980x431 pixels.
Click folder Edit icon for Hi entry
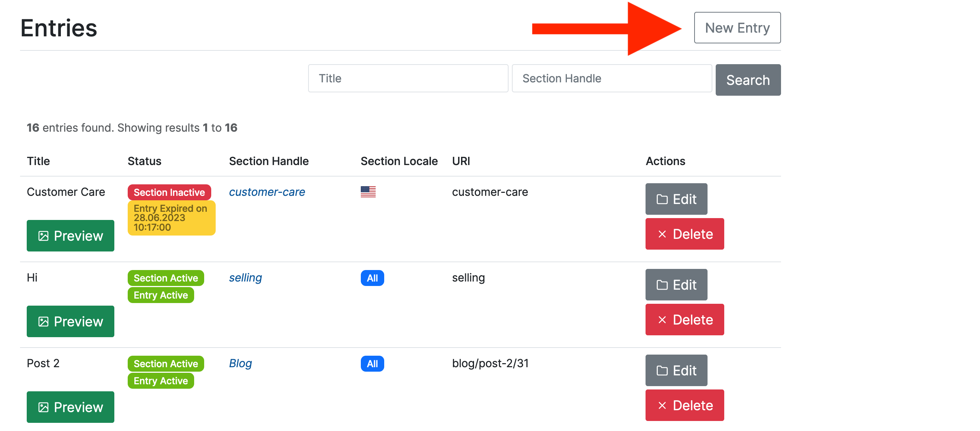tap(662, 284)
